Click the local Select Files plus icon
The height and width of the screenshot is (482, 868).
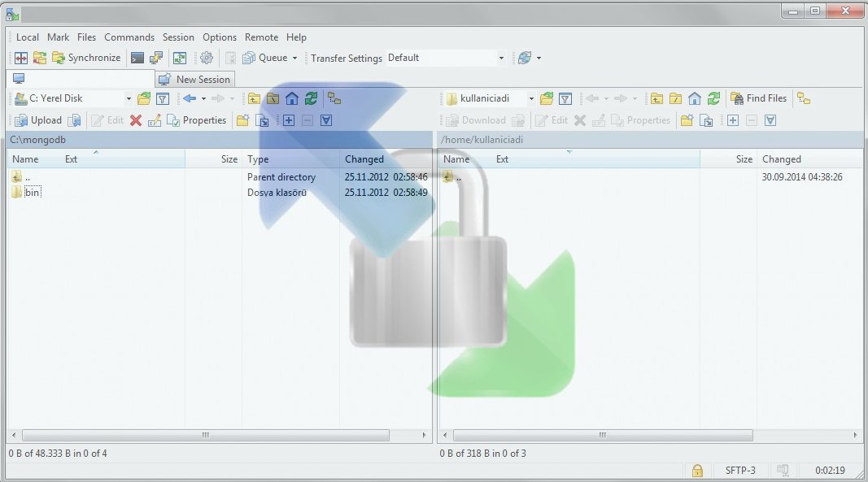click(x=289, y=120)
